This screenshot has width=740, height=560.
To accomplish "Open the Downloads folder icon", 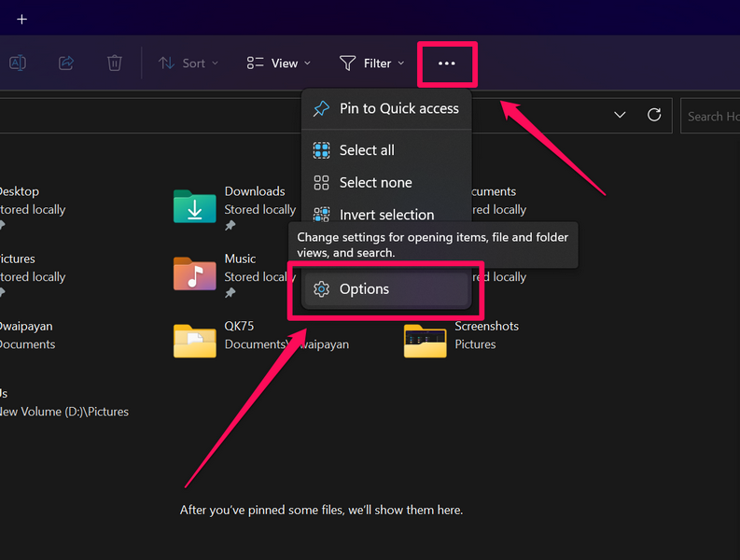I will pos(194,205).
